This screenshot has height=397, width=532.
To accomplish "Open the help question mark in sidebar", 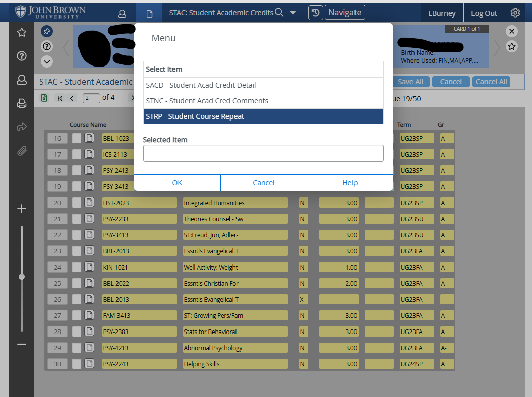I will [22, 56].
